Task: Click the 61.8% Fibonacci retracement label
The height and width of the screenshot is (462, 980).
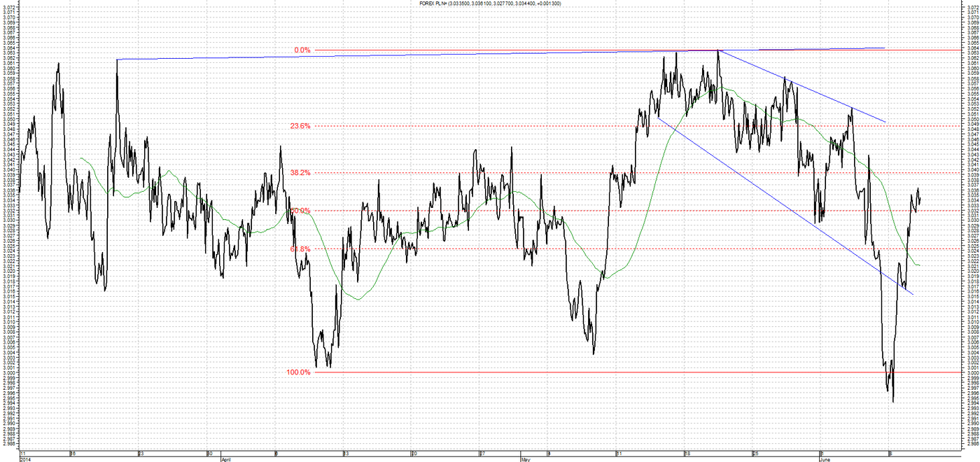Action: [300, 248]
